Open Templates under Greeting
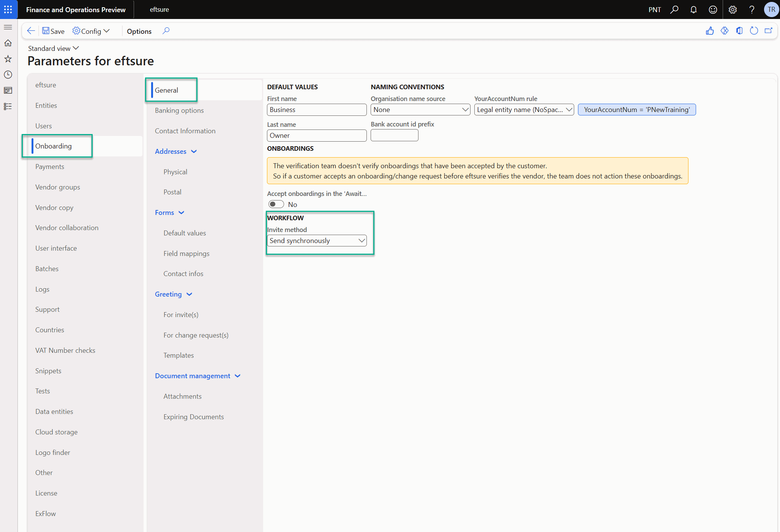Viewport: 780px width, 532px height. pos(179,355)
